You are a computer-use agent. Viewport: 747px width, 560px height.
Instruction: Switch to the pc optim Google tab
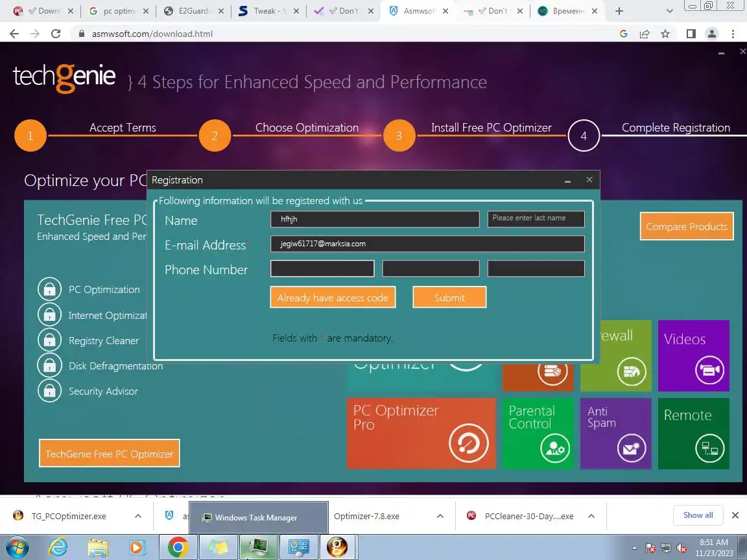(x=119, y=11)
